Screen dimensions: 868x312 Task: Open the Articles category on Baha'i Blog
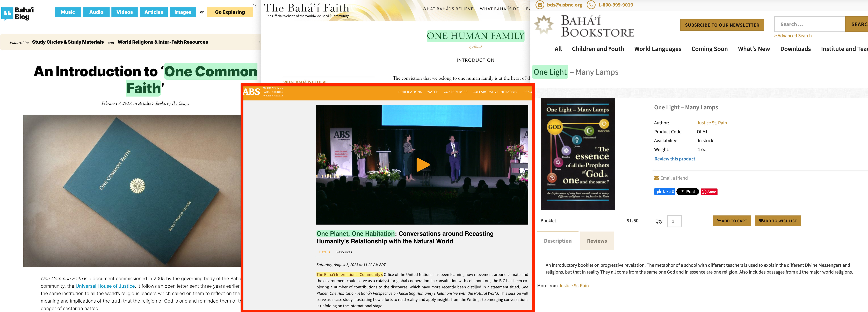pyautogui.click(x=154, y=12)
